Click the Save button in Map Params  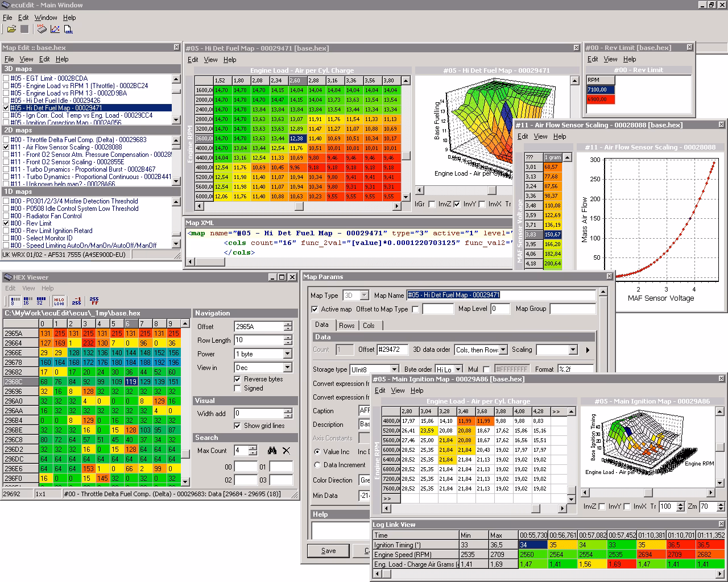[x=328, y=551]
